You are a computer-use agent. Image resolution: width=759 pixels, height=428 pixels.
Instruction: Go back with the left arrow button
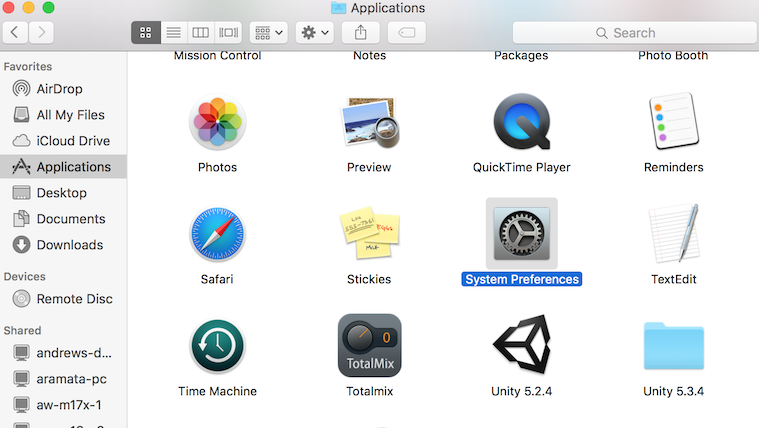click(x=15, y=32)
